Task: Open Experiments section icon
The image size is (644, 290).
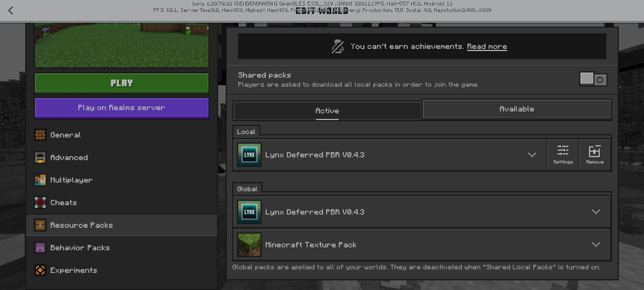Action: [40, 270]
